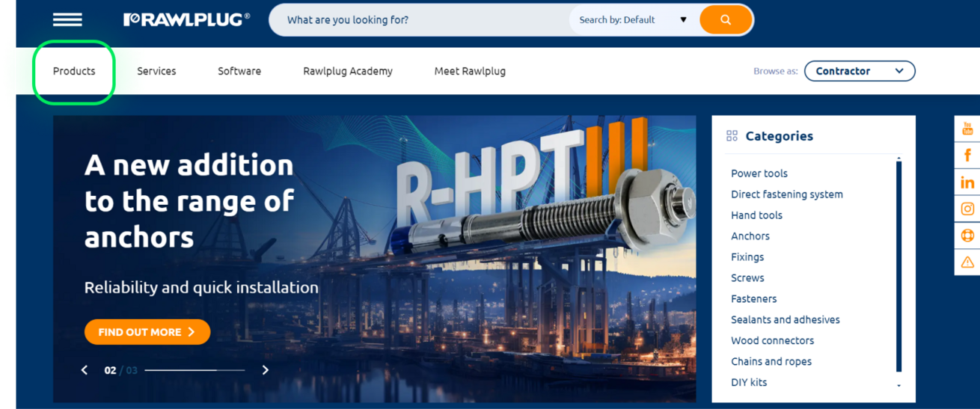
Task: Open the Meet Rawlplug menu
Action: (470, 71)
